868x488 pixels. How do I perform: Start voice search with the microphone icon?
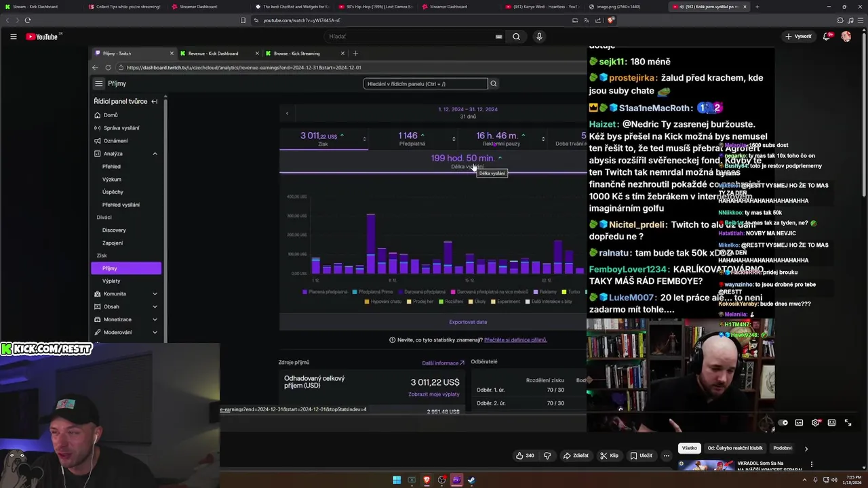[x=539, y=37]
